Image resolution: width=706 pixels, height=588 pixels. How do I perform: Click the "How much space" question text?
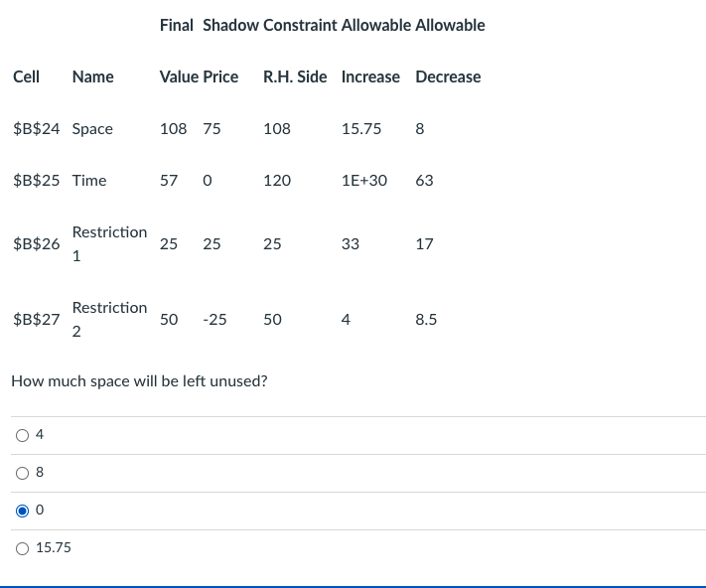pos(138,380)
